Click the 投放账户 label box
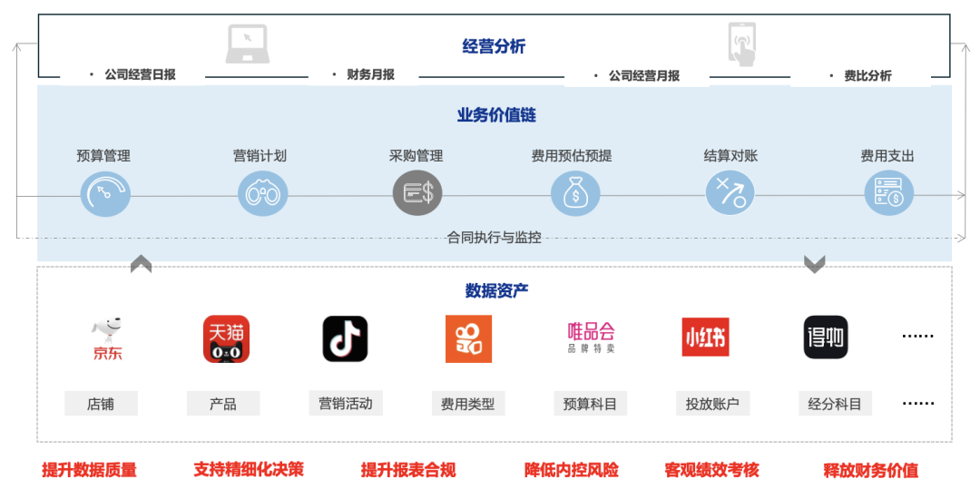This screenshot has width=980, height=489. pyautogui.click(x=712, y=404)
